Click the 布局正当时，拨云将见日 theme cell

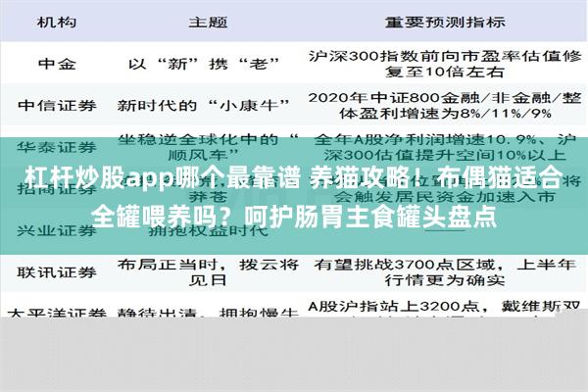[x=208, y=272]
